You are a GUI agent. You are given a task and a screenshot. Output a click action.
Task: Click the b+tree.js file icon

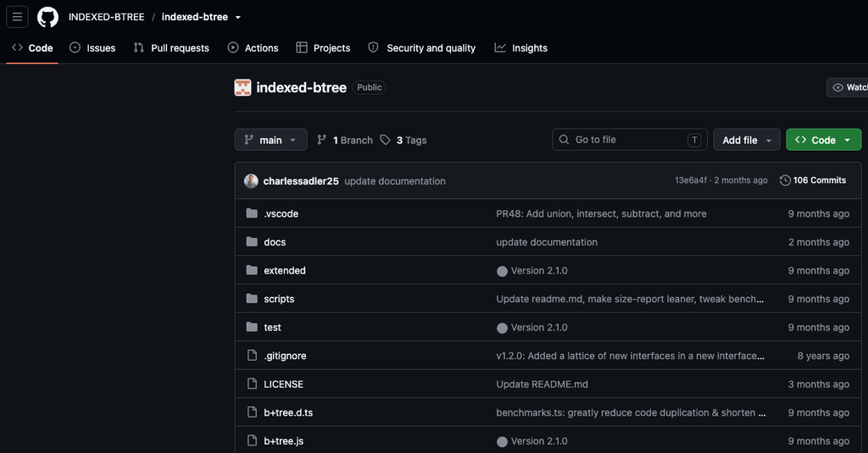pyautogui.click(x=252, y=441)
